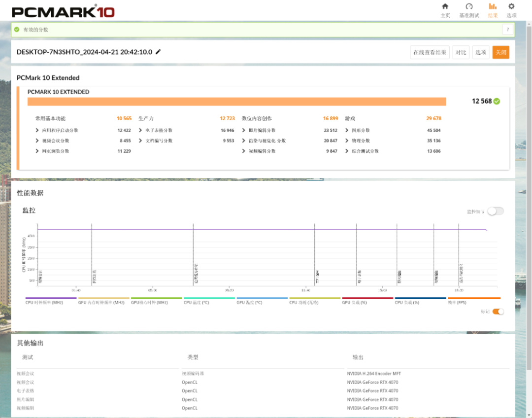The width and height of the screenshot is (532, 418).
Task: Expand the 应用程序启动分数 row
Action: pos(37,131)
